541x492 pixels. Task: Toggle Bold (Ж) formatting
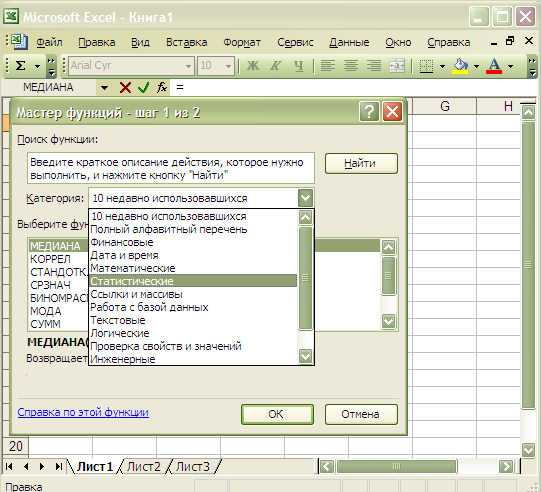253,66
